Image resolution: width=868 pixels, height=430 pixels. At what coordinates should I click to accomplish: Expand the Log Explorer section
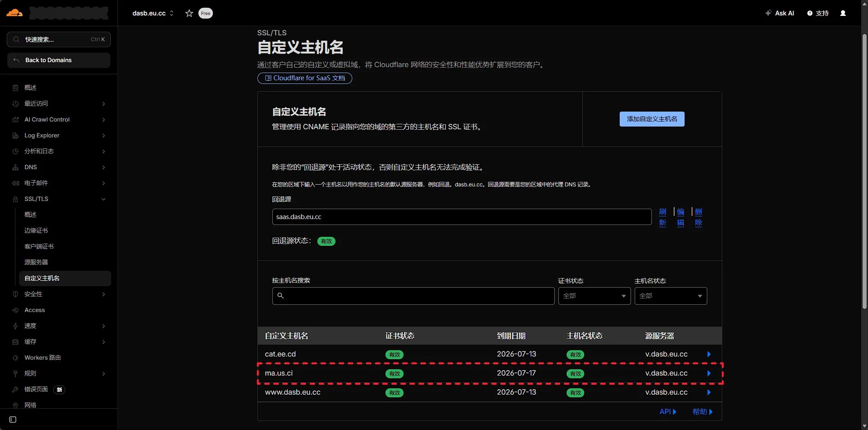104,135
